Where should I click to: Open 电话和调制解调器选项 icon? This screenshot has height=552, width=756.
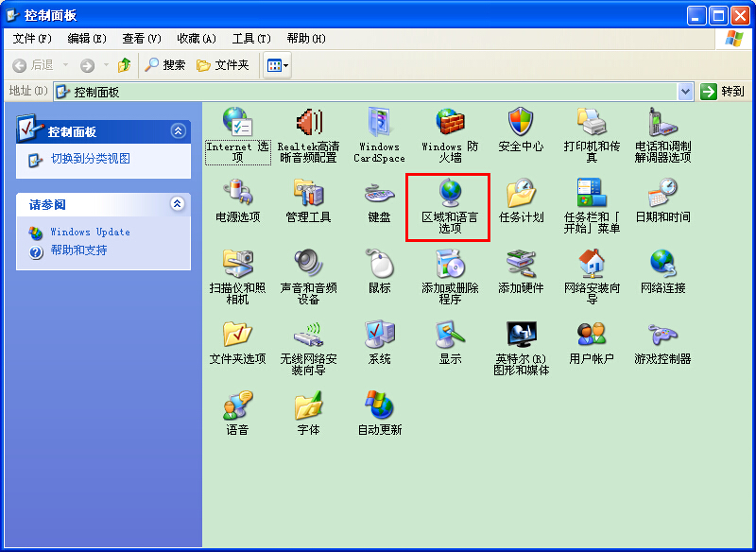click(662, 122)
